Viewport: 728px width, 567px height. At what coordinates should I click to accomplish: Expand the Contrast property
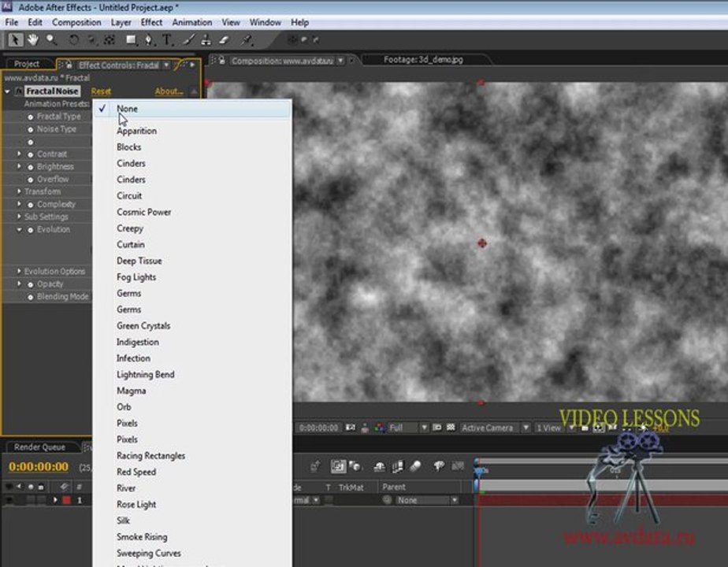[19, 154]
